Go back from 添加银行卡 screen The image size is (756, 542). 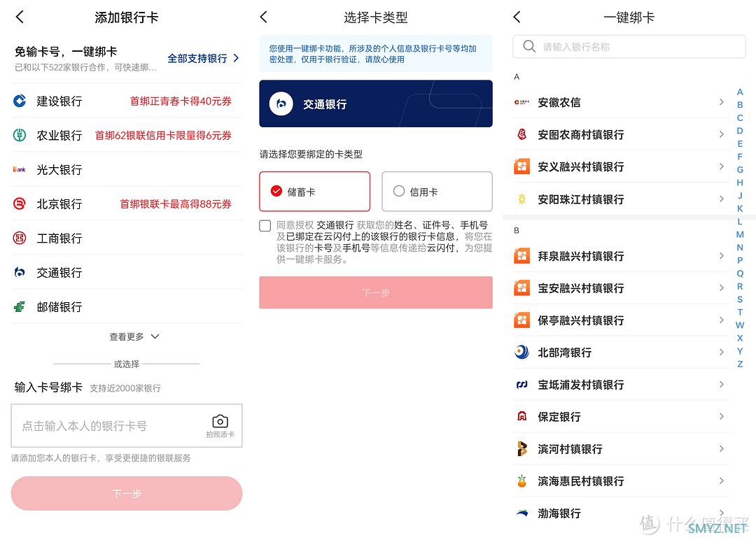(x=20, y=17)
